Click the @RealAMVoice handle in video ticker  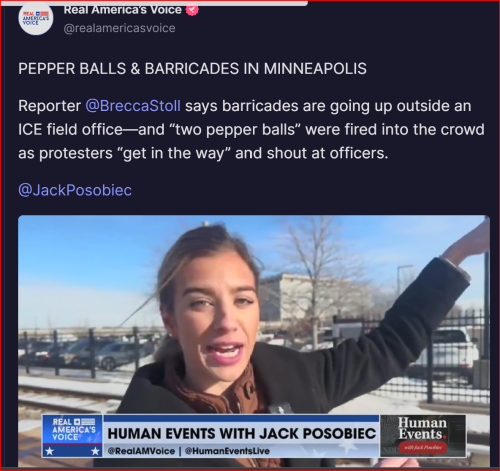141,451
